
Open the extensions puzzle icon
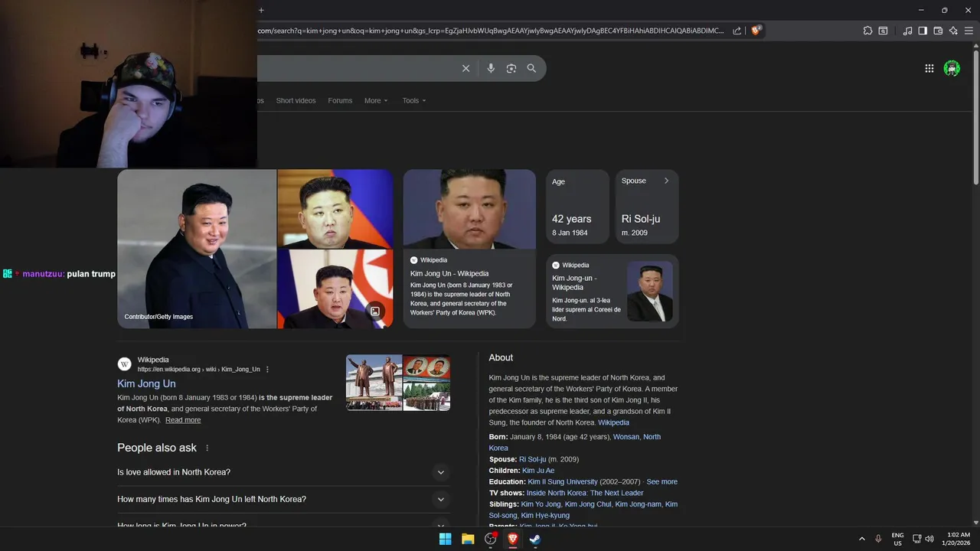(867, 31)
